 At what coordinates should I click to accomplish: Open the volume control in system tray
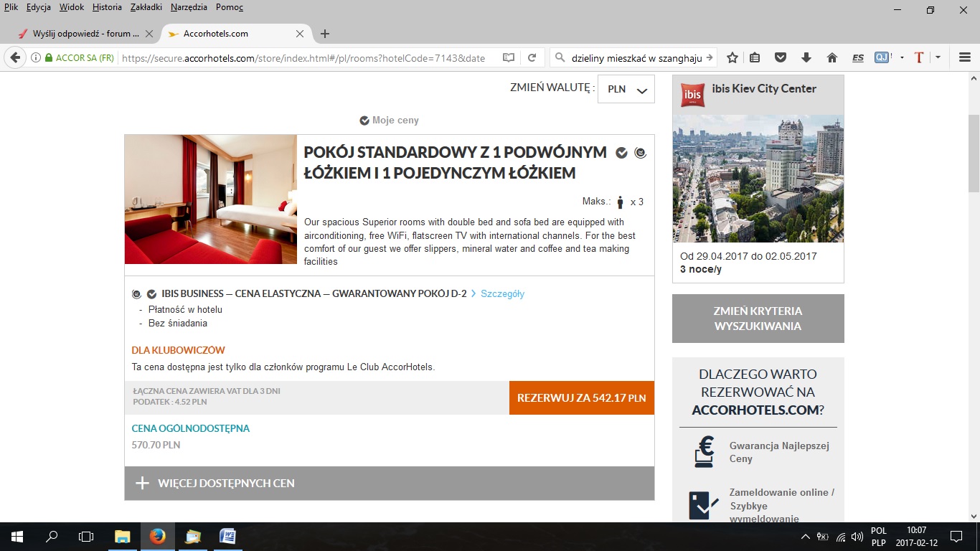[857, 537]
